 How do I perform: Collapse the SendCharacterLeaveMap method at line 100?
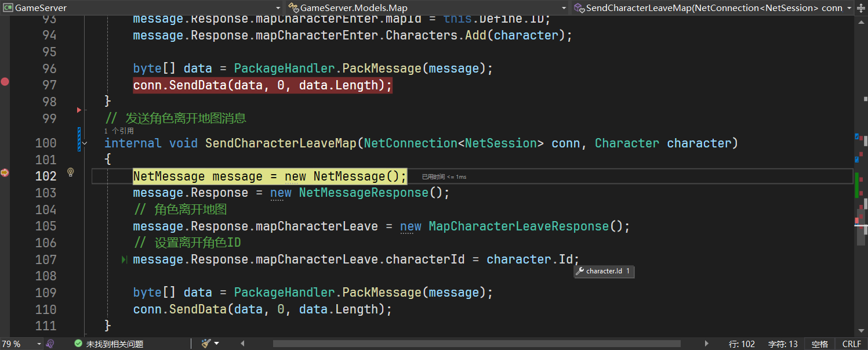[85, 143]
